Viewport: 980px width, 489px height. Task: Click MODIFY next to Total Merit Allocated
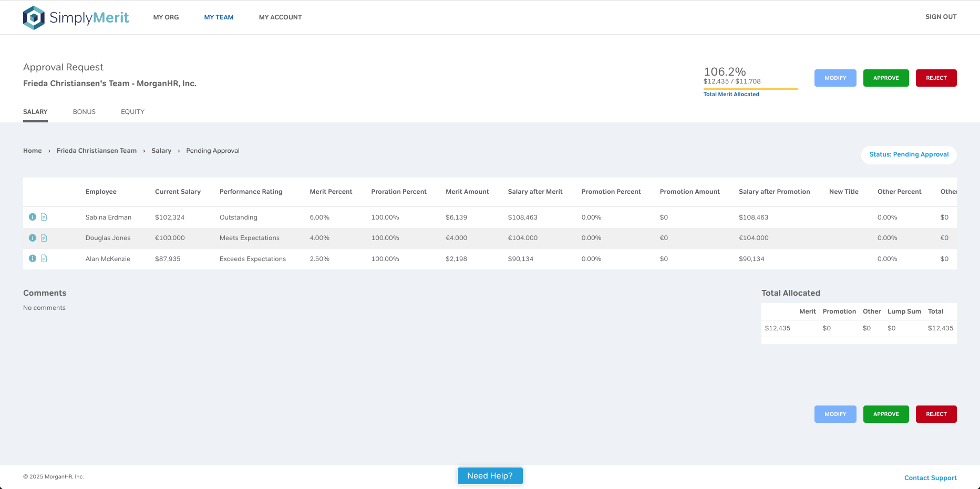pos(835,78)
